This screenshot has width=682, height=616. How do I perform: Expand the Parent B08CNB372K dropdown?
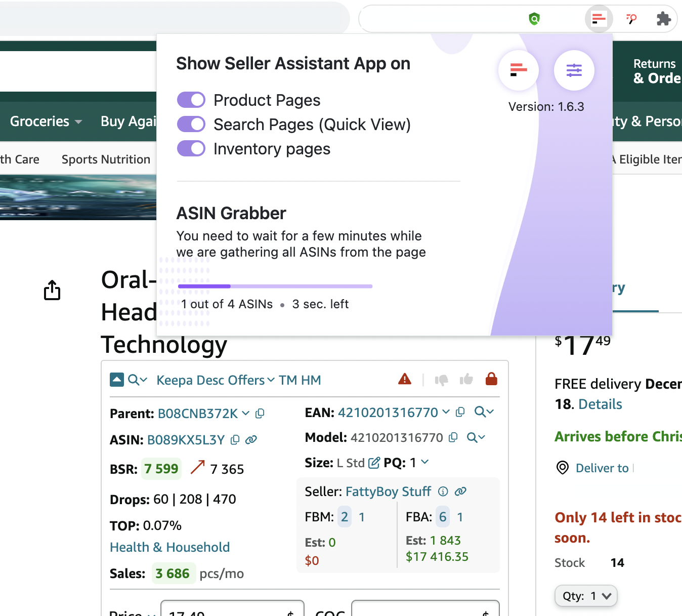246,414
